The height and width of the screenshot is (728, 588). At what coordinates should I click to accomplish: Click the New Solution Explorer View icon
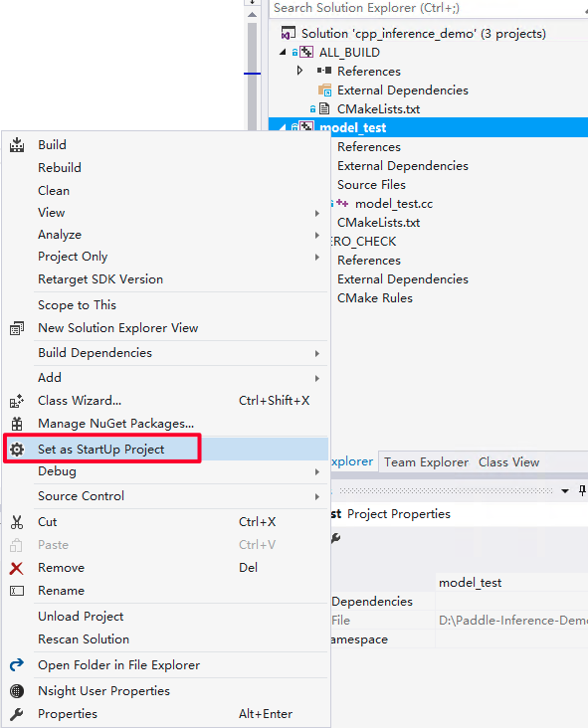[17, 328]
